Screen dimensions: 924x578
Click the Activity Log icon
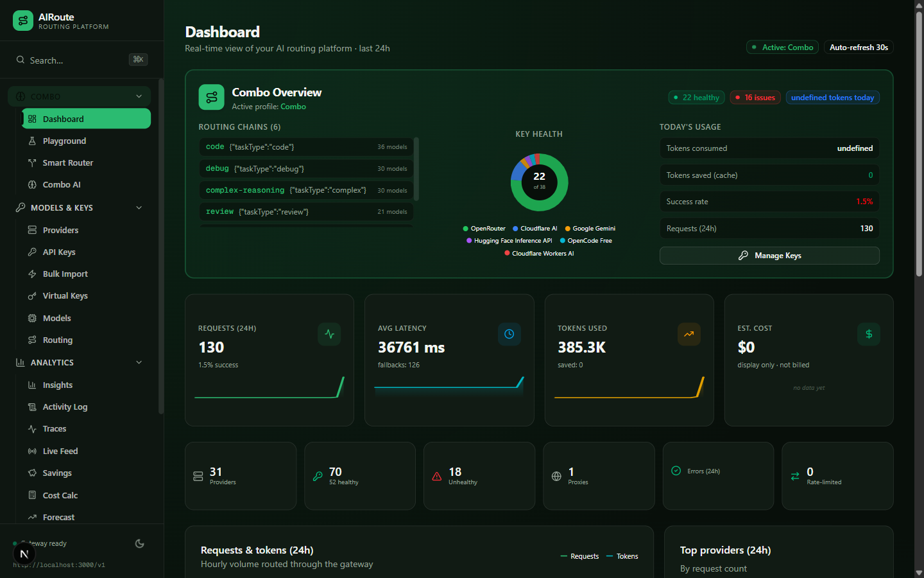point(32,407)
